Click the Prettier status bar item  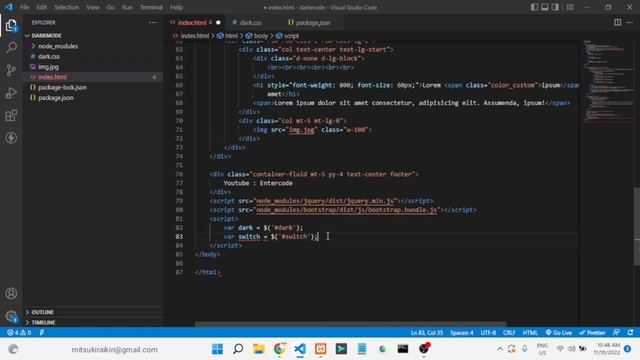coord(592,333)
